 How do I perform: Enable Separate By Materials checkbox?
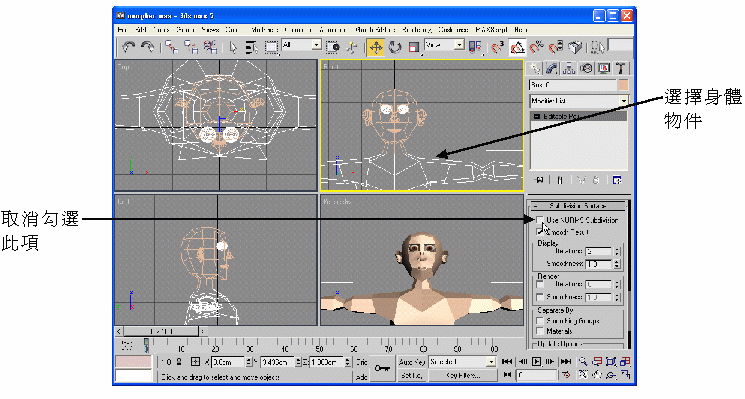coord(540,331)
